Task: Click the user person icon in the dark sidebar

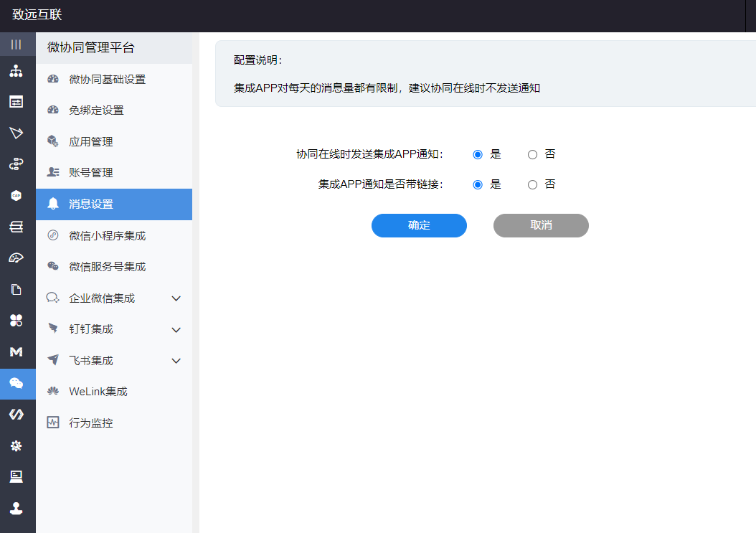Action: coord(16,508)
